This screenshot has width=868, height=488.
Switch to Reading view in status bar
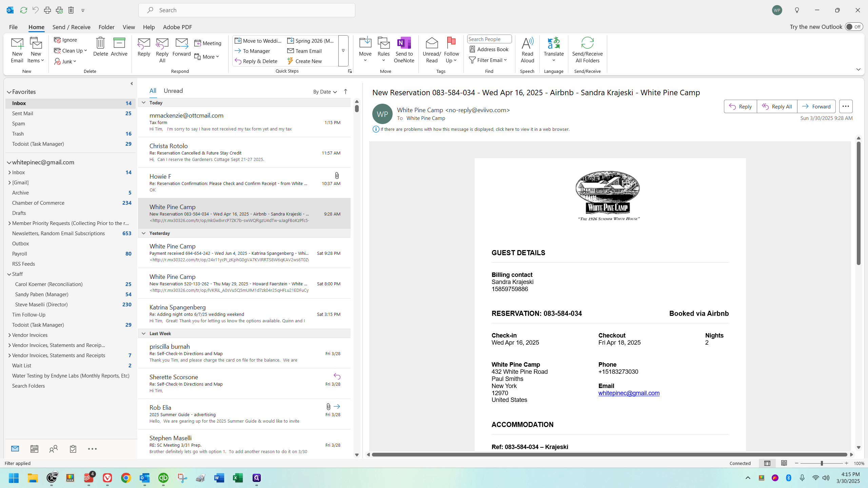click(x=784, y=463)
